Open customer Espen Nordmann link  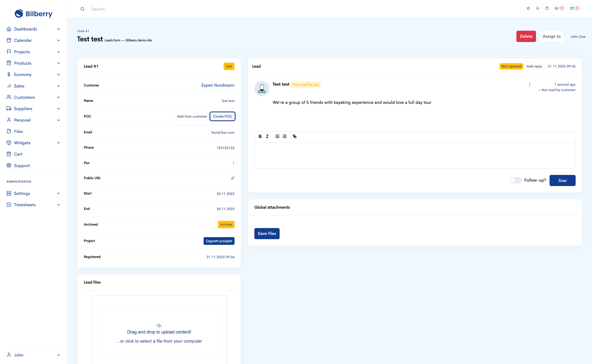[x=218, y=85]
